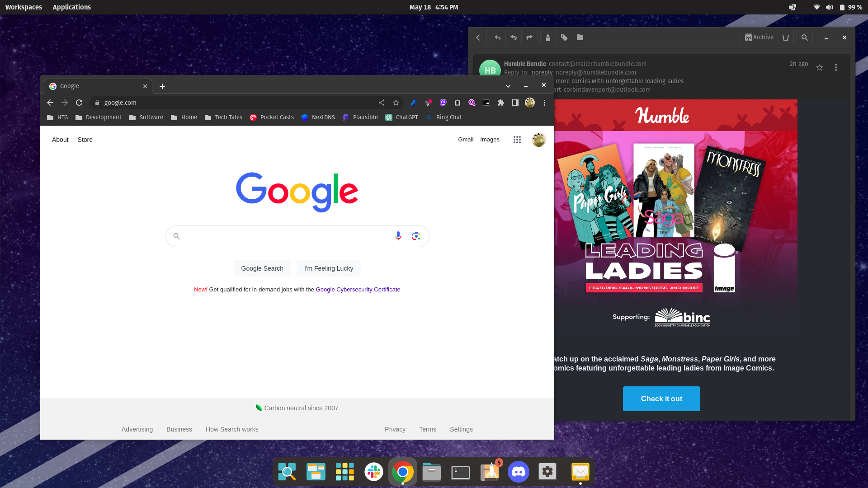Open the Workspaces overview
The height and width of the screenshot is (488, 868).
click(24, 7)
